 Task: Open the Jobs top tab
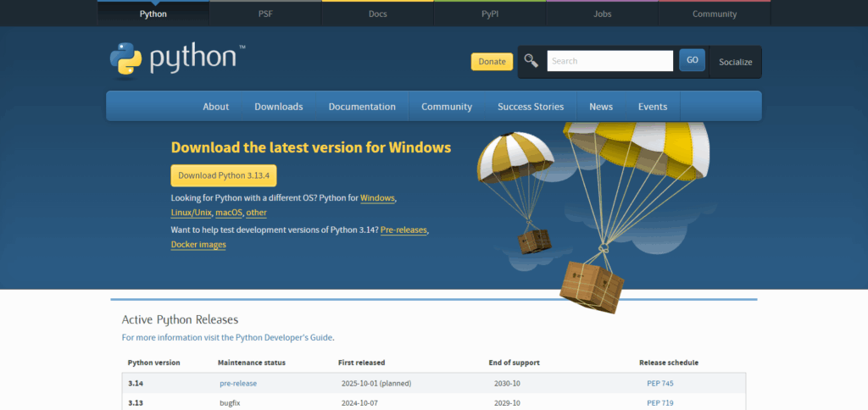(x=603, y=14)
